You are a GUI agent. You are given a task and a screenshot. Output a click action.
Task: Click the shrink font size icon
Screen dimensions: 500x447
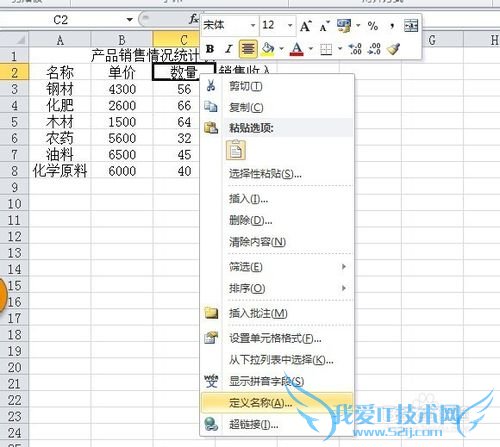[324, 26]
